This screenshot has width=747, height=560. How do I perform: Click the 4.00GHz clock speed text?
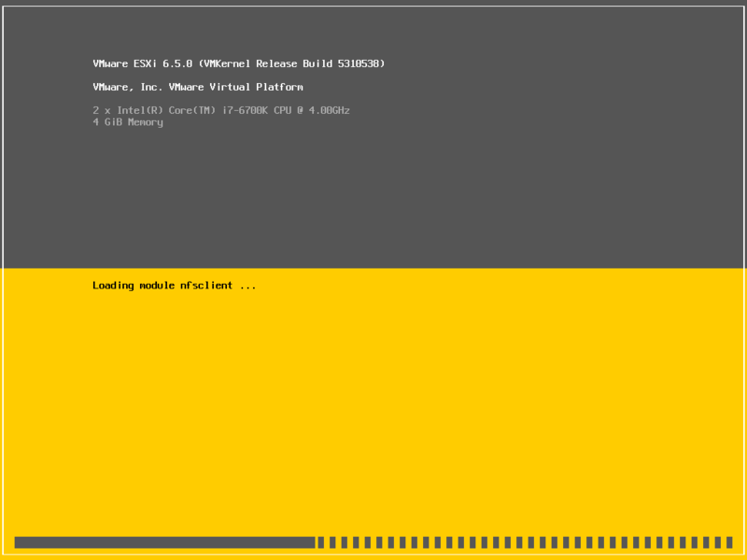tap(330, 110)
